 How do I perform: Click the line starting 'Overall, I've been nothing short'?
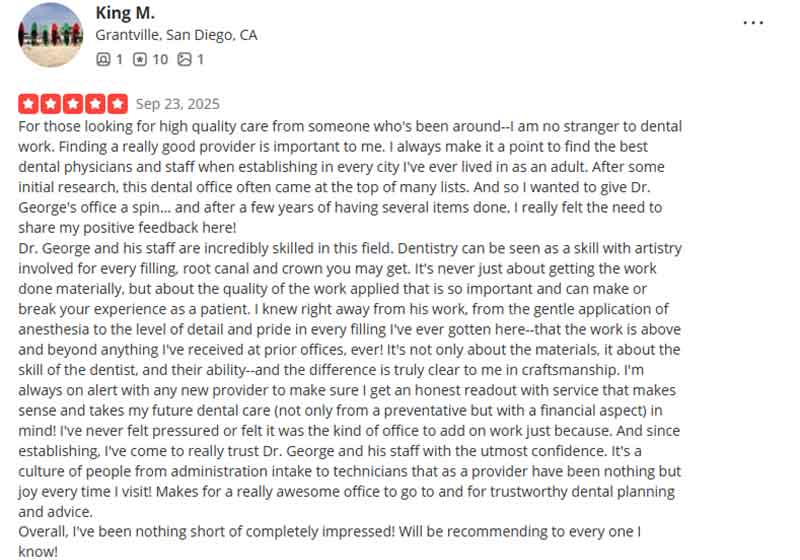point(330,532)
